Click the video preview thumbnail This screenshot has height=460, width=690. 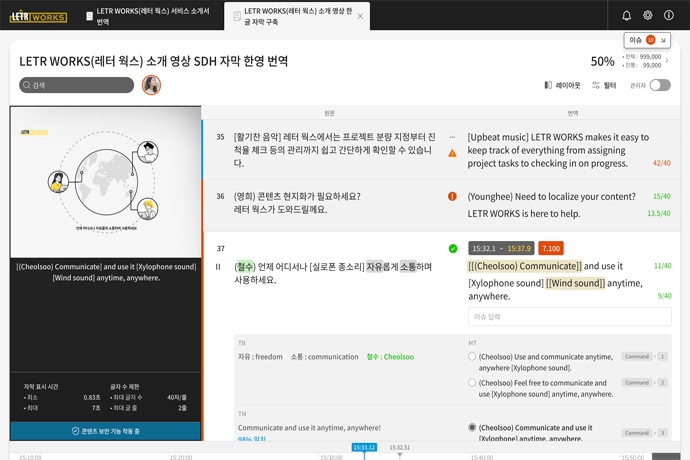tap(106, 182)
